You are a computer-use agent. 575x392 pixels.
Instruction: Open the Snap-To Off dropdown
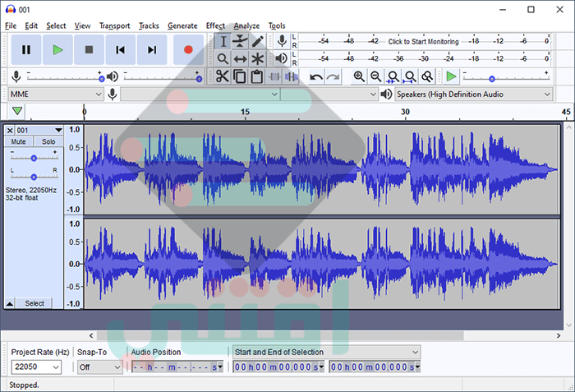pos(99,367)
